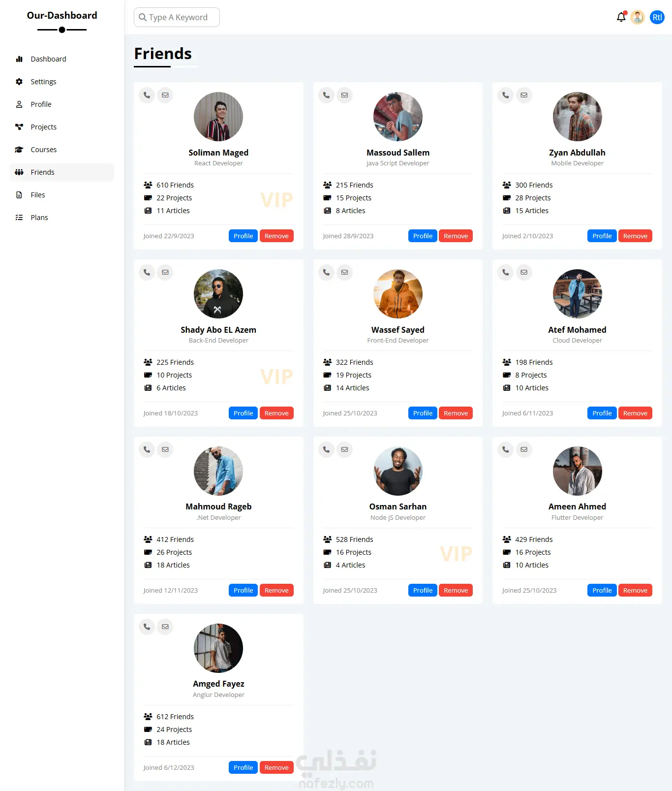Open the notifications bell icon
Viewport: 672px width, 791px height.
pyautogui.click(x=621, y=17)
